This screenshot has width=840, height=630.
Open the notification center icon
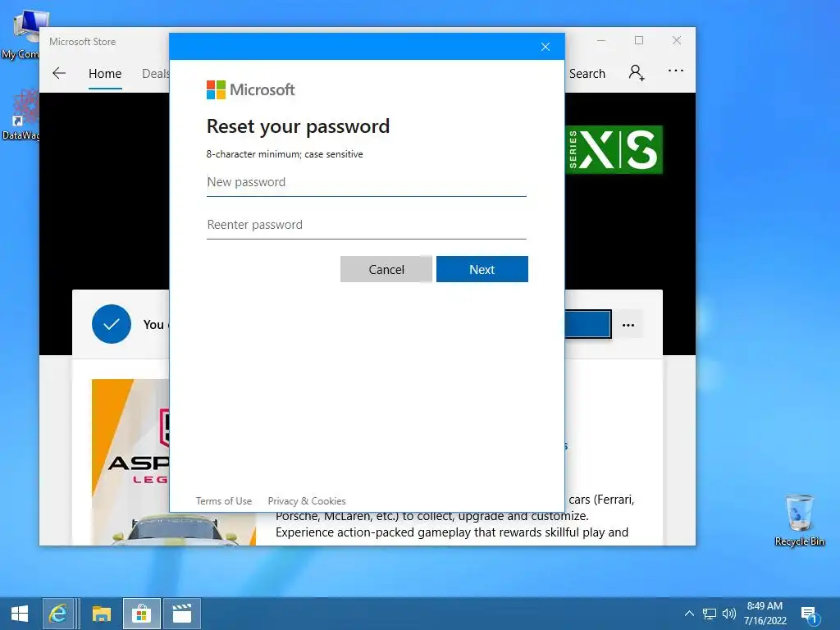(x=810, y=615)
